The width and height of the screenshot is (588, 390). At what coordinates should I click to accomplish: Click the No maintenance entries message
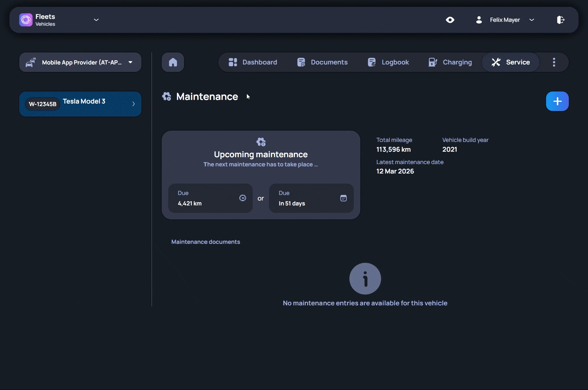click(365, 303)
